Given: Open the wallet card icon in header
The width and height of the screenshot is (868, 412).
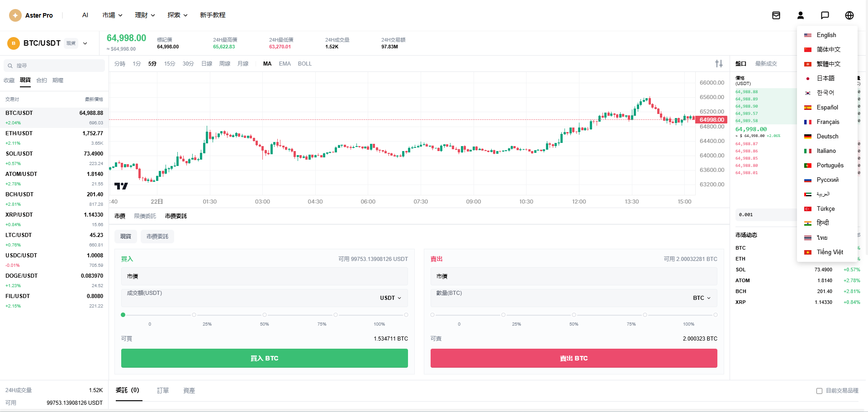Looking at the screenshot, I should pyautogui.click(x=776, y=15).
